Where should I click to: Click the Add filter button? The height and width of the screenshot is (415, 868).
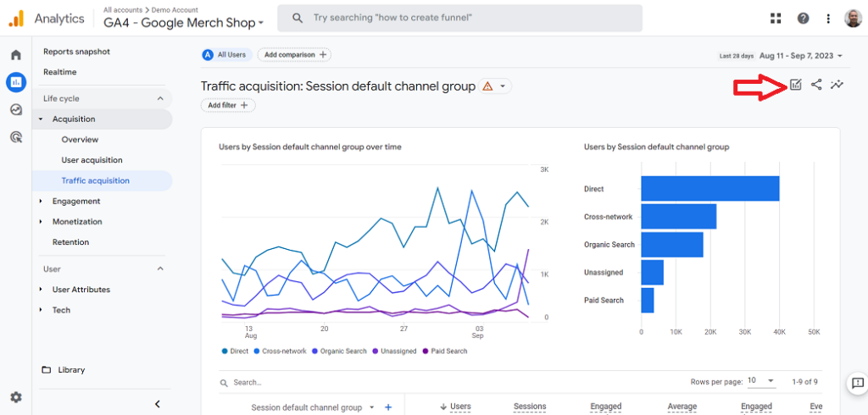(228, 105)
